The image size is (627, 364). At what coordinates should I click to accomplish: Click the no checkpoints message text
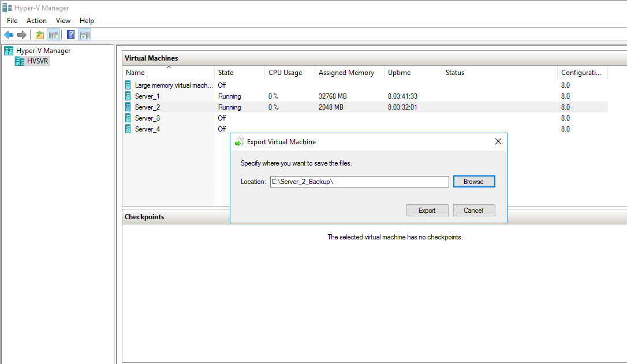(395, 237)
